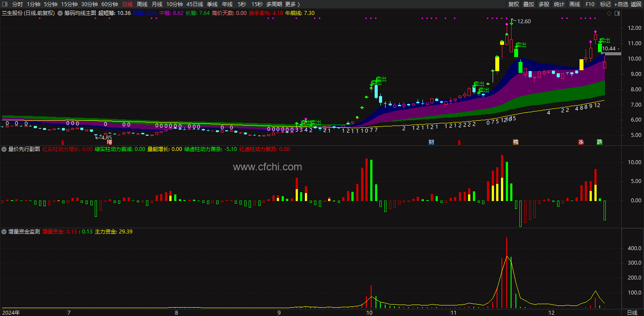Click the 长筹: 7.64 value
The image size is (644, 316).
click(x=198, y=13)
